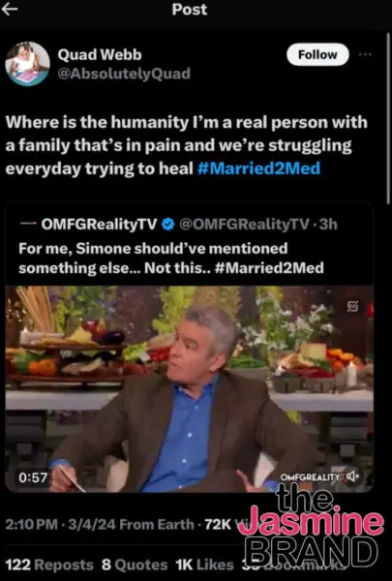Toggle the video mute speaker icon
392x581 pixels.
tap(352, 476)
